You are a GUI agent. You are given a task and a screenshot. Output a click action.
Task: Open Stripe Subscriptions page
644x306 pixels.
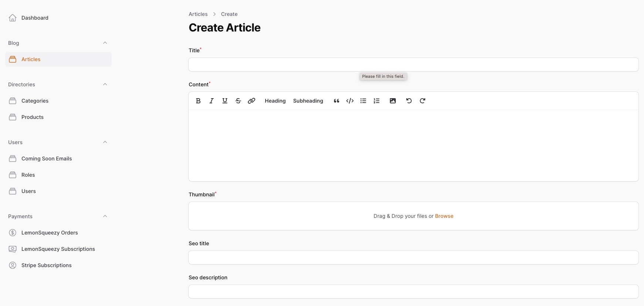click(x=58, y=265)
